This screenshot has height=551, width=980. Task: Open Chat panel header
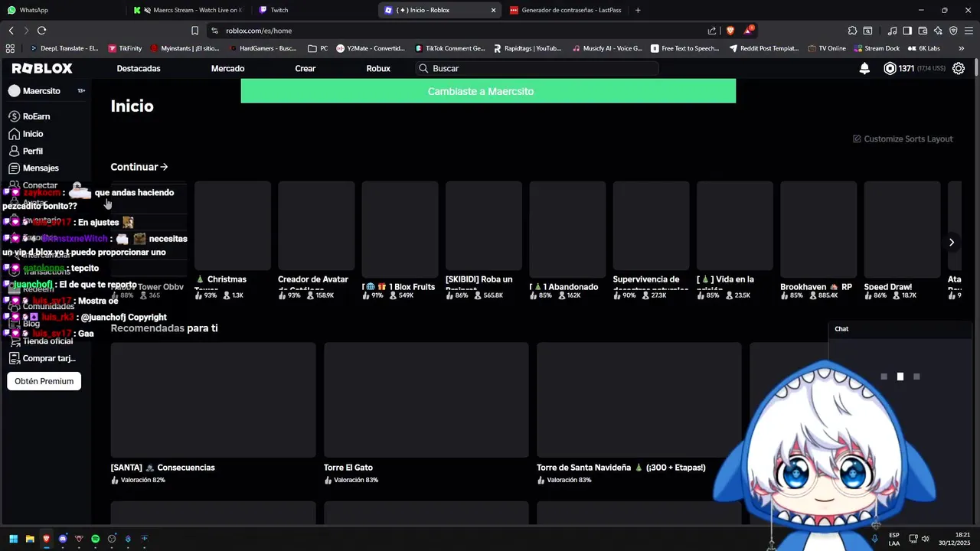pyautogui.click(x=900, y=329)
